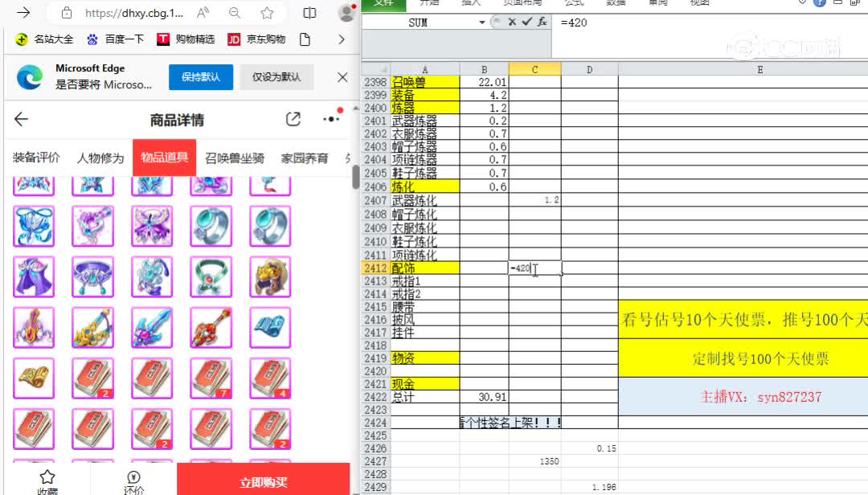Screen dimensions: 868x495
Task: Click the Excel formula bar showing =420
Action: (x=709, y=22)
